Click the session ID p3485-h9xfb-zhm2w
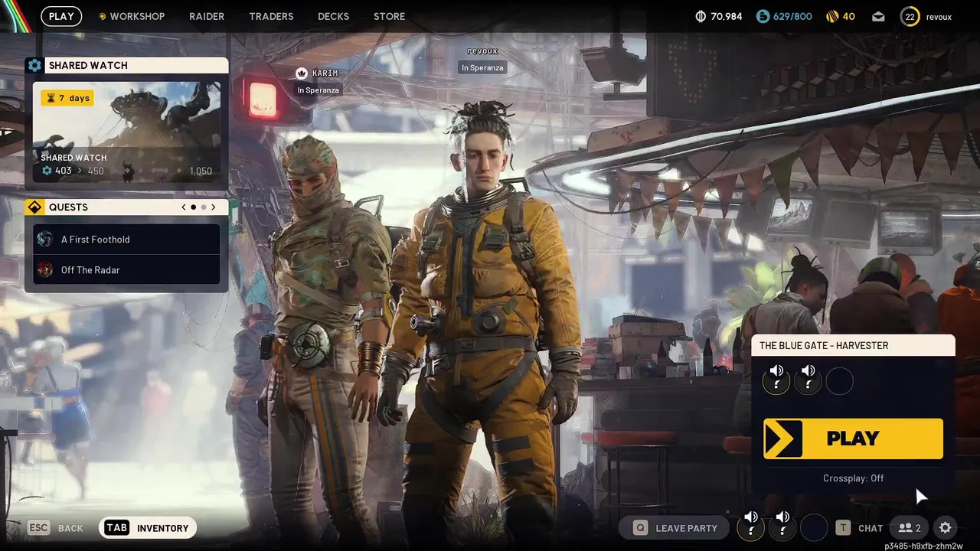980x551 pixels. [923, 546]
